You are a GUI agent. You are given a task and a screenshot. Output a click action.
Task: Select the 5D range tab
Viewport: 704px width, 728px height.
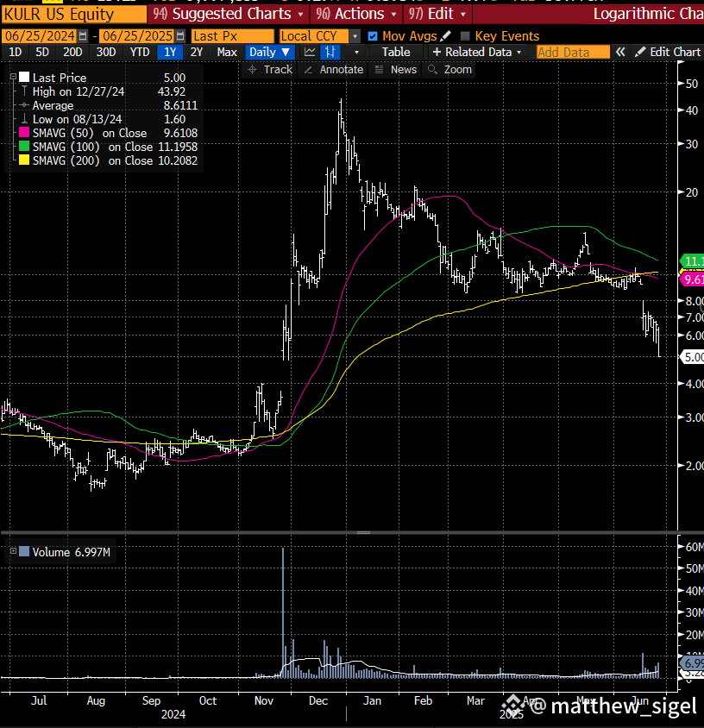[42, 52]
